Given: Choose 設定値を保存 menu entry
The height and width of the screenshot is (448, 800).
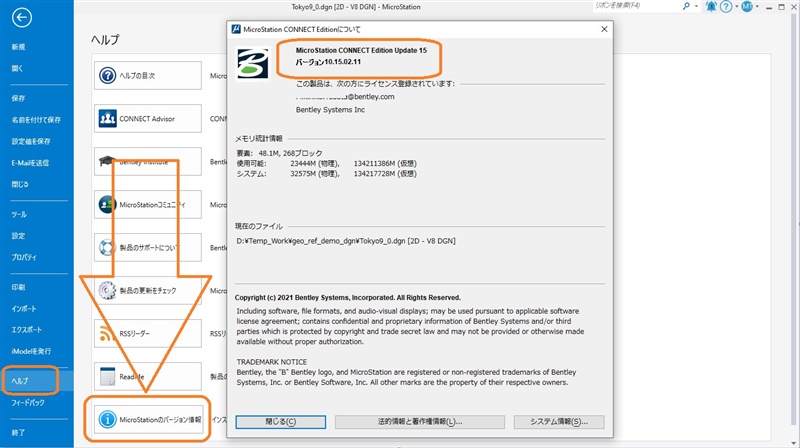Looking at the screenshot, I should pos(31,141).
